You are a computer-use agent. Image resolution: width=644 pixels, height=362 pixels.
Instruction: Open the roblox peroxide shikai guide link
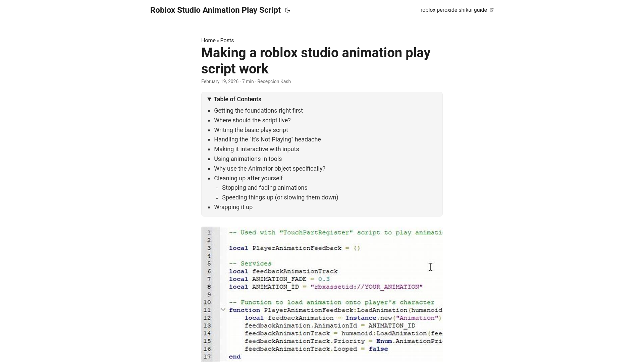click(x=457, y=10)
